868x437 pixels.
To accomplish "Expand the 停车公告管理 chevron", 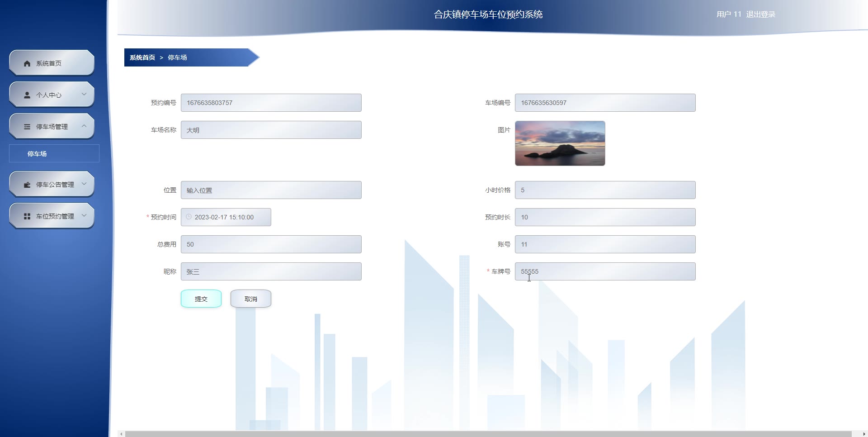I will point(84,184).
